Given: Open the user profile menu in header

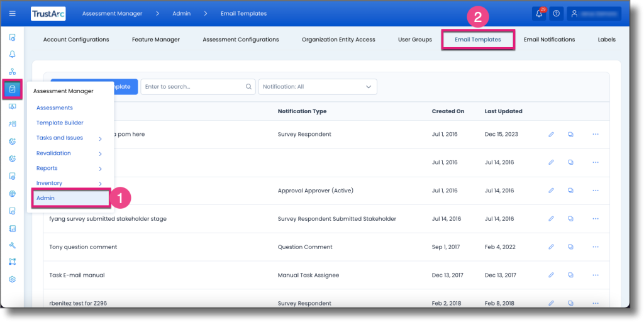Looking at the screenshot, I should click(594, 14).
